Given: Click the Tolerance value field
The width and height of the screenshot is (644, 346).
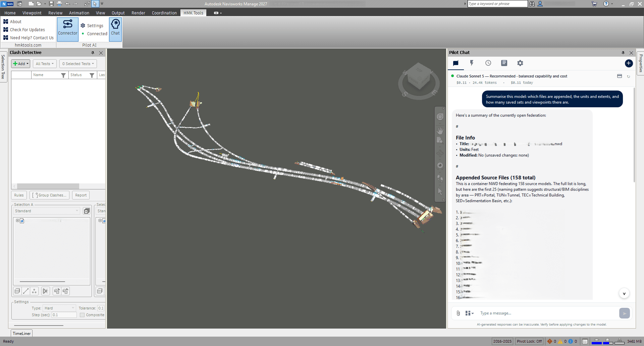Looking at the screenshot, I should tap(101, 308).
